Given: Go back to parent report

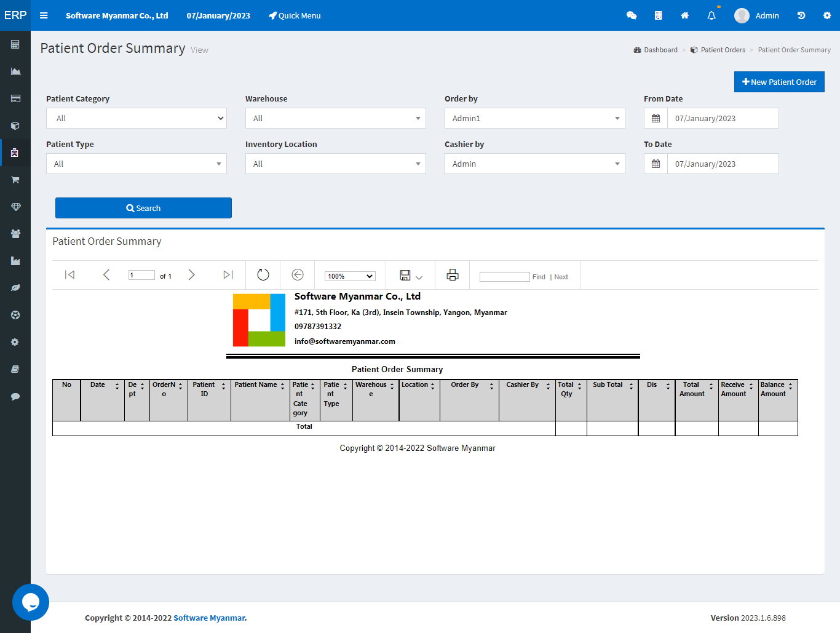Looking at the screenshot, I should (298, 275).
